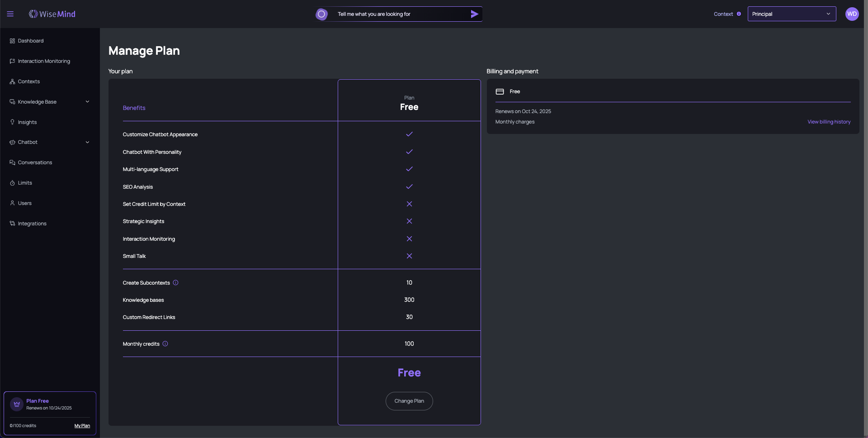Click the crown icon on Plan Free card
Screen dimensions: 868x438
pyautogui.click(x=17, y=404)
